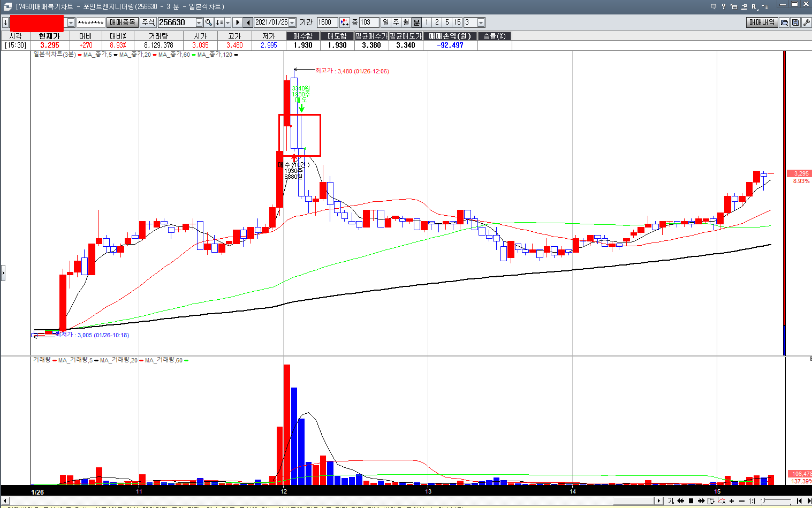
Task: Select weekly (주) chart period toggle
Action: click(396, 22)
